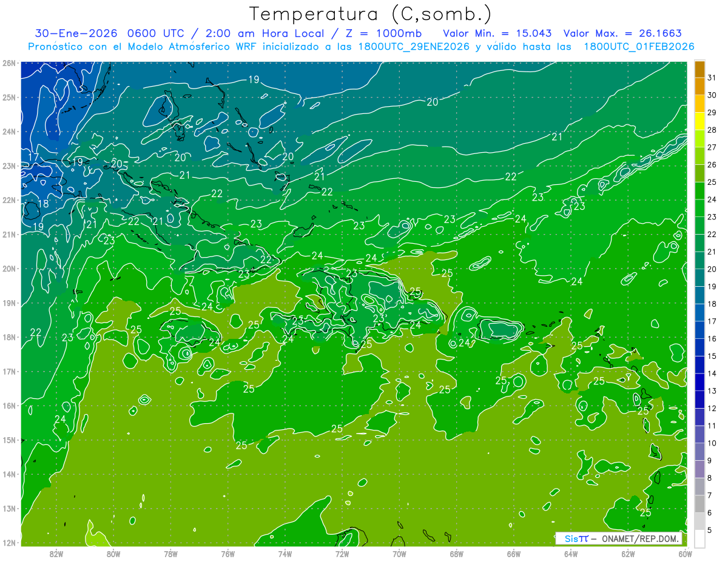Image resolution: width=728 pixels, height=562 pixels.
Task: Click the longitude label '62W'
Action: (x=629, y=553)
